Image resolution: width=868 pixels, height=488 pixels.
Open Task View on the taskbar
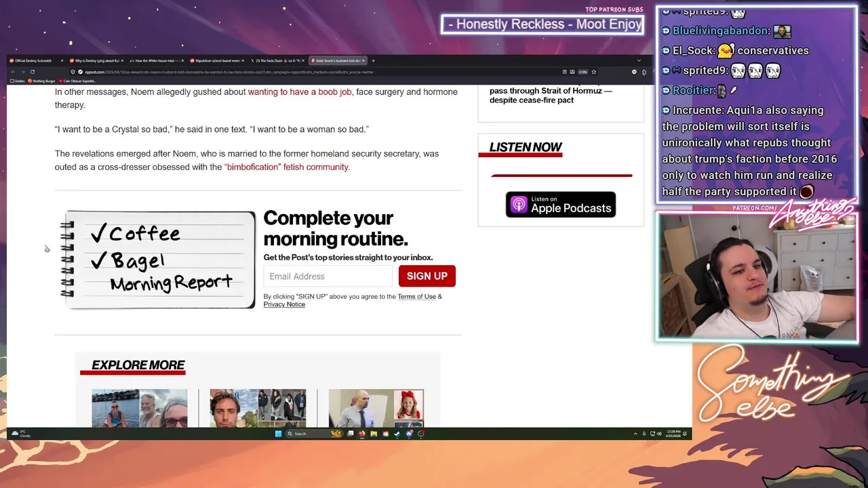pos(350,434)
